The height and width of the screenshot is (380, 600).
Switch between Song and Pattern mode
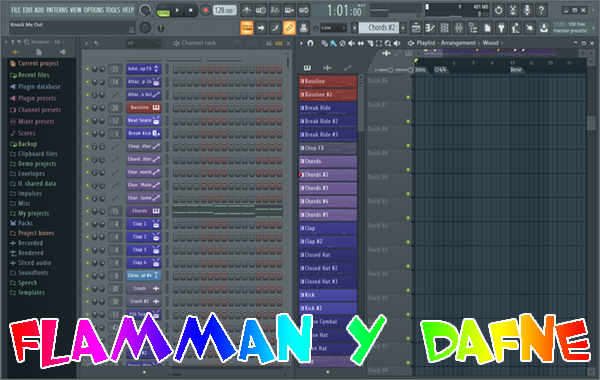[163, 11]
